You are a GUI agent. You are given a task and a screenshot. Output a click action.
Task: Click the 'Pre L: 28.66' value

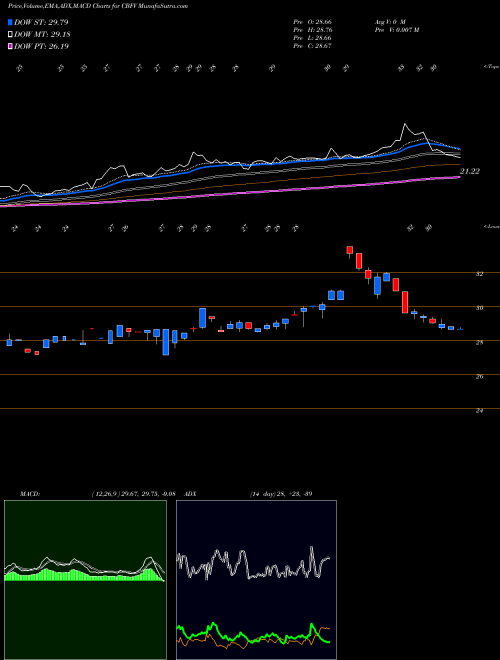point(313,38)
